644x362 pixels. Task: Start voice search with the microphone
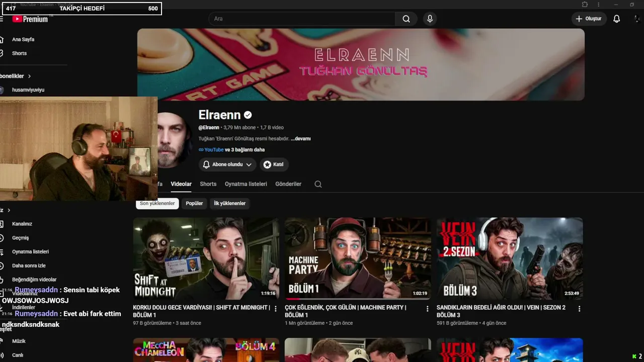click(x=430, y=19)
